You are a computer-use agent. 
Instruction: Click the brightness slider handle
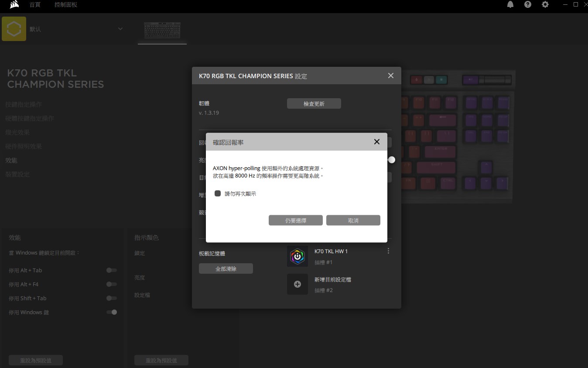[x=392, y=160]
